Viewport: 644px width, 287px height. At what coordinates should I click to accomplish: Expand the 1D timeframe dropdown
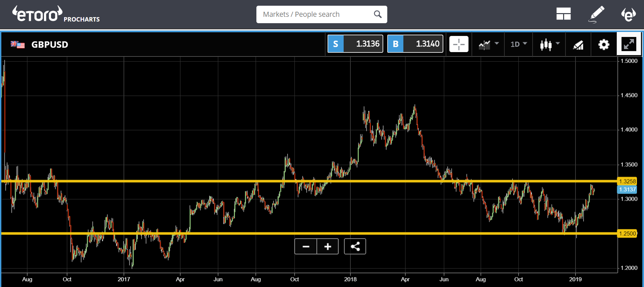518,44
